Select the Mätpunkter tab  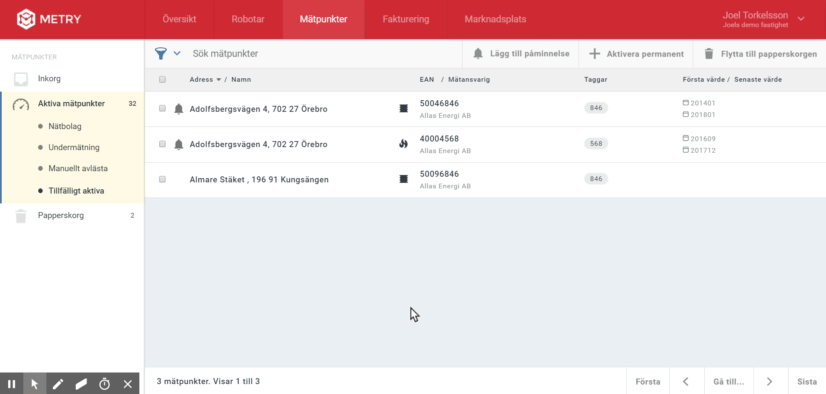[323, 19]
